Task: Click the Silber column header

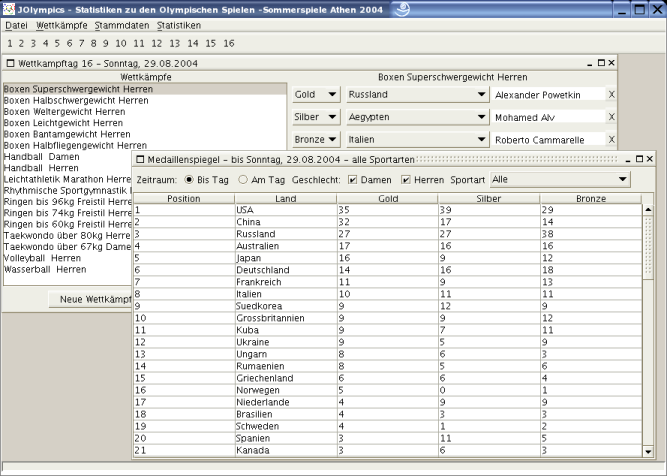Action: pos(489,199)
